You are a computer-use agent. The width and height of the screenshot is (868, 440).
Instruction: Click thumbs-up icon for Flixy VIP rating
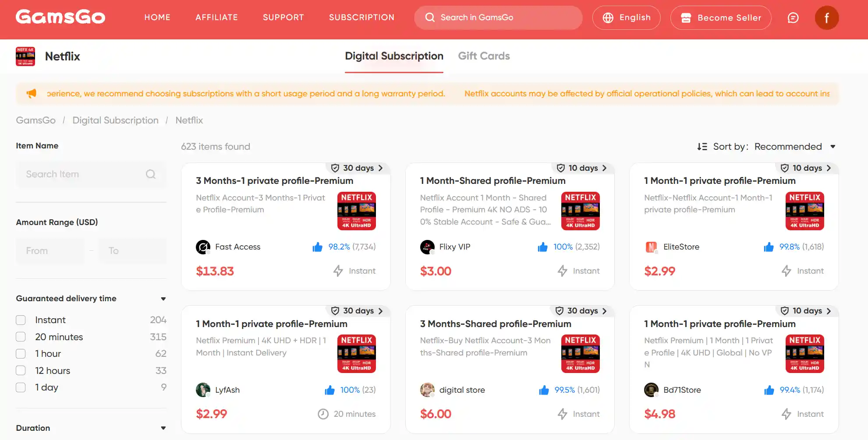(x=542, y=247)
